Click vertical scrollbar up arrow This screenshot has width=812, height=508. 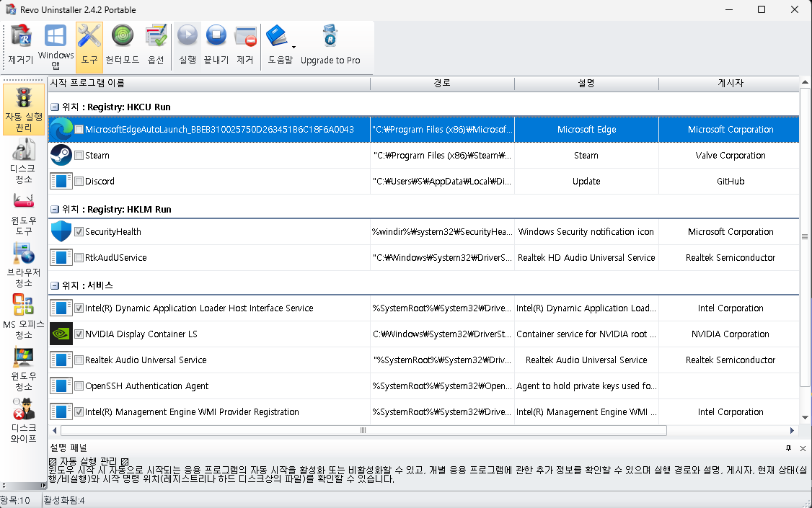805,82
